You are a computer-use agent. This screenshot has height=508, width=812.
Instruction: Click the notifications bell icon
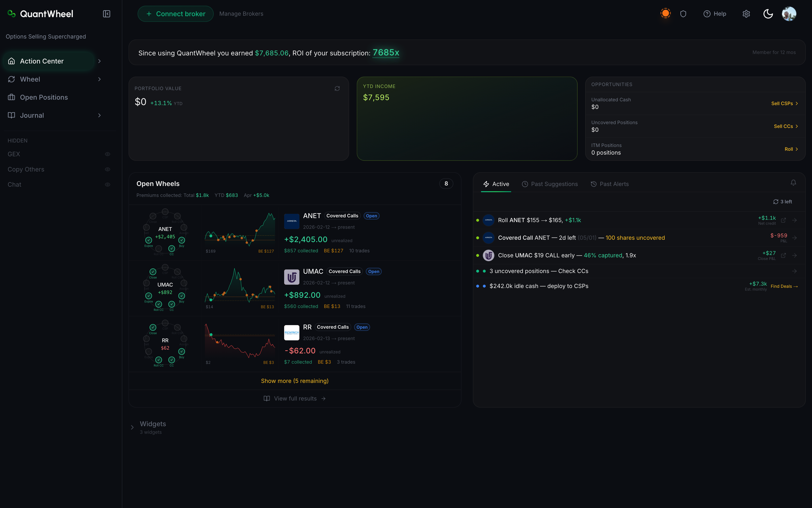click(x=793, y=182)
